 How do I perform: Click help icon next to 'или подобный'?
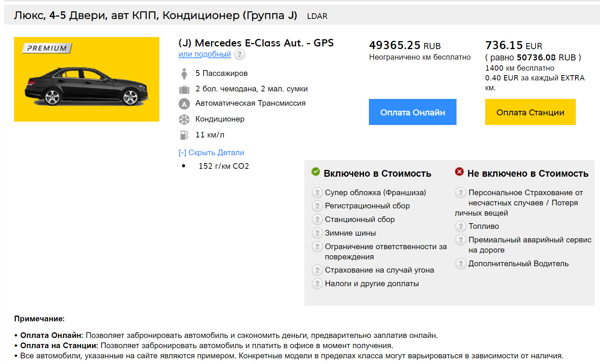click(239, 54)
